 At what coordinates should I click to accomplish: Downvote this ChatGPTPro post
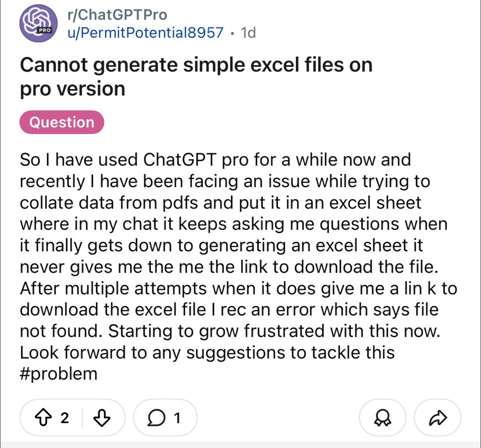[x=102, y=418]
